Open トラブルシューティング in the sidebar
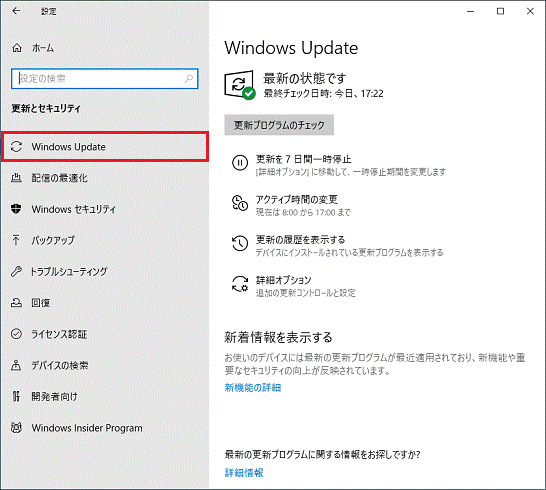Screen dimensions: 546x490 click(x=69, y=271)
